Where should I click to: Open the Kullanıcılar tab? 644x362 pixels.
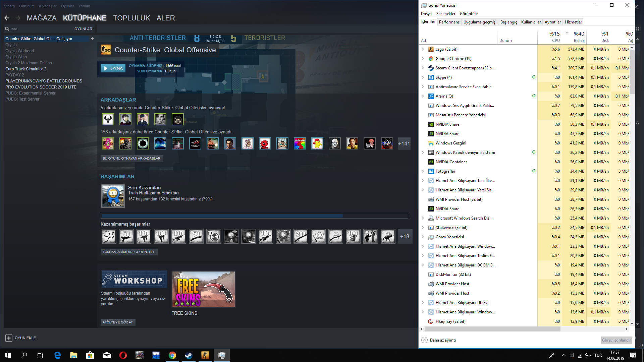point(531,22)
